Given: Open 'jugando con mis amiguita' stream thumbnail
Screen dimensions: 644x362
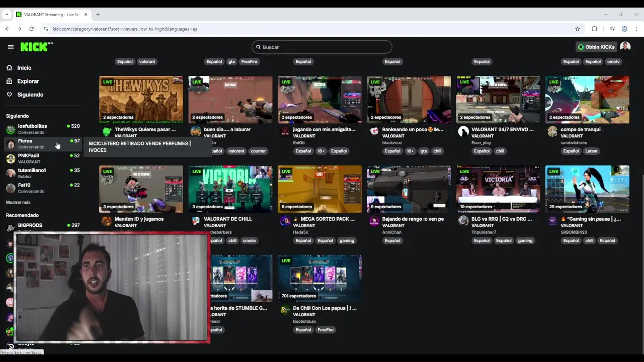Looking at the screenshot, I should click(x=319, y=100).
